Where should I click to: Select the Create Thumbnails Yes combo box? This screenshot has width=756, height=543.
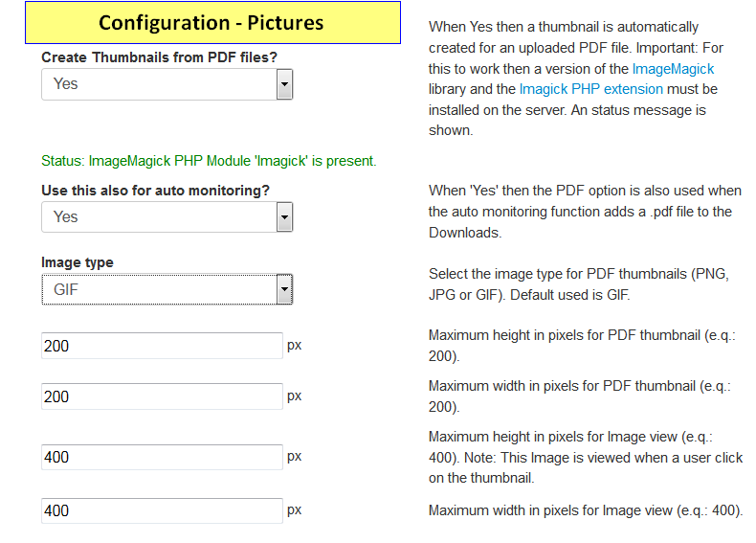(167, 84)
